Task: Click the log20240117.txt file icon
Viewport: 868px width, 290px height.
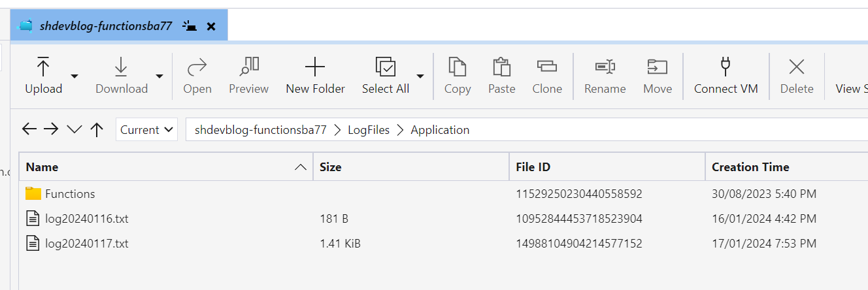Action: (x=33, y=243)
